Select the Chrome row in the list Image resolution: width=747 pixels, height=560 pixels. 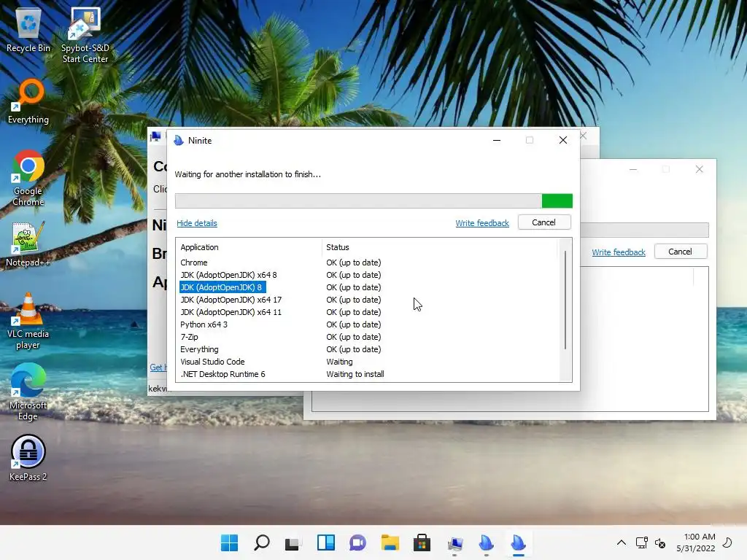point(367,262)
